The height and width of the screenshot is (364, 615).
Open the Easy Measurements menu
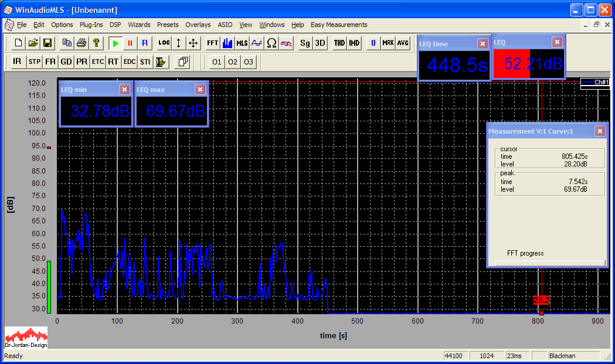tap(339, 25)
